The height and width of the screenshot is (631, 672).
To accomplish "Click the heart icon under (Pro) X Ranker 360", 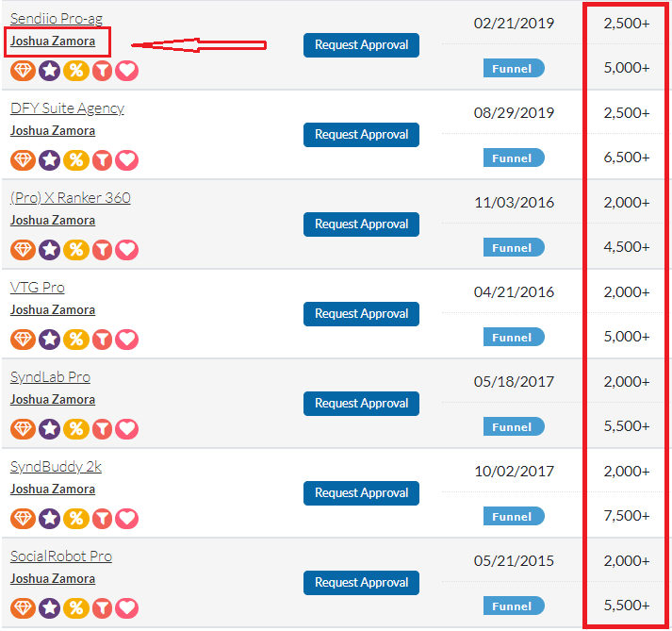I will coord(127,250).
